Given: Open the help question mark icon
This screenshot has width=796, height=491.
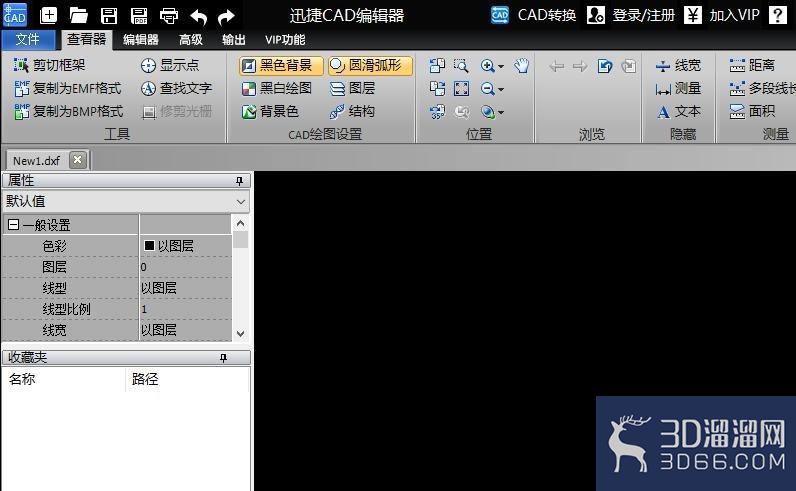Looking at the screenshot, I should (x=777, y=15).
